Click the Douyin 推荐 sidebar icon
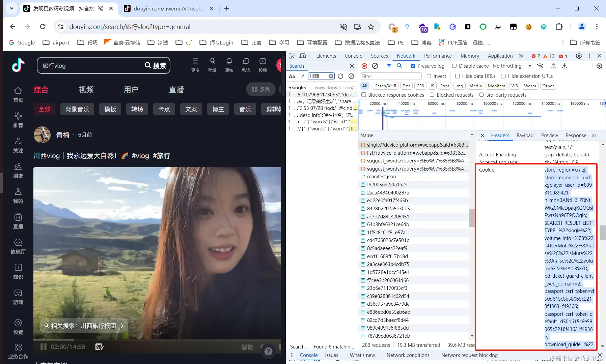The image size is (606, 364). [18, 120]
